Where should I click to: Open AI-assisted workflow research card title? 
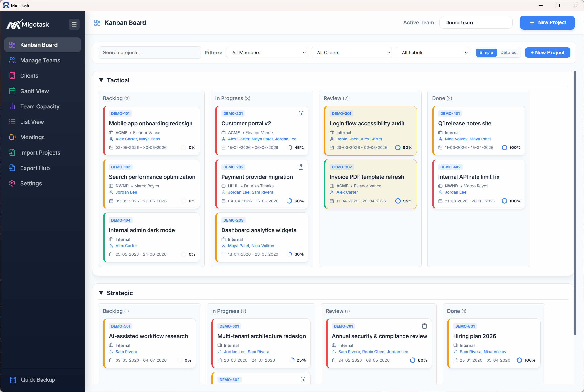pos(148,336)
